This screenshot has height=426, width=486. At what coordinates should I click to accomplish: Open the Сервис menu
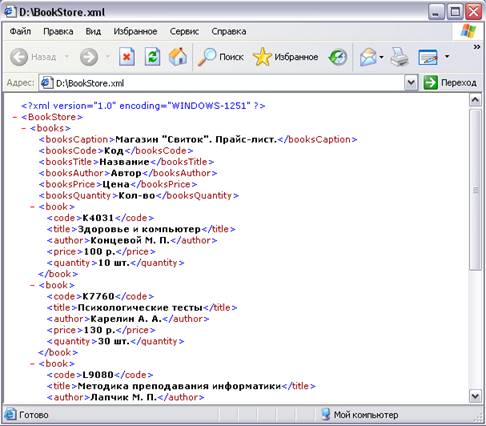tap(184, 31)
